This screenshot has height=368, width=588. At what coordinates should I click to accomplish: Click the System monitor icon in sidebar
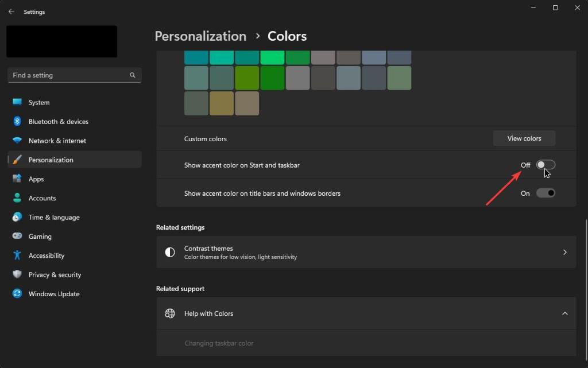coord(17,102)
